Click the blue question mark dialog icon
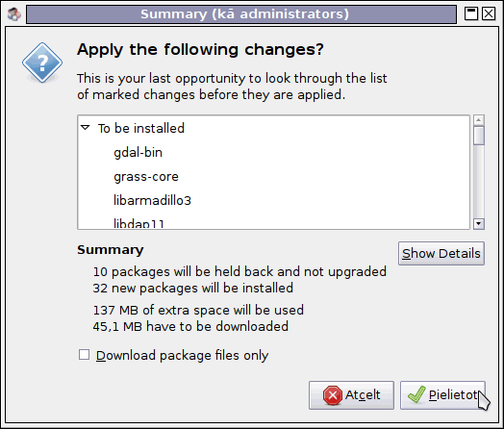This screenshot has height=429, width=504. tap(42, 63)
